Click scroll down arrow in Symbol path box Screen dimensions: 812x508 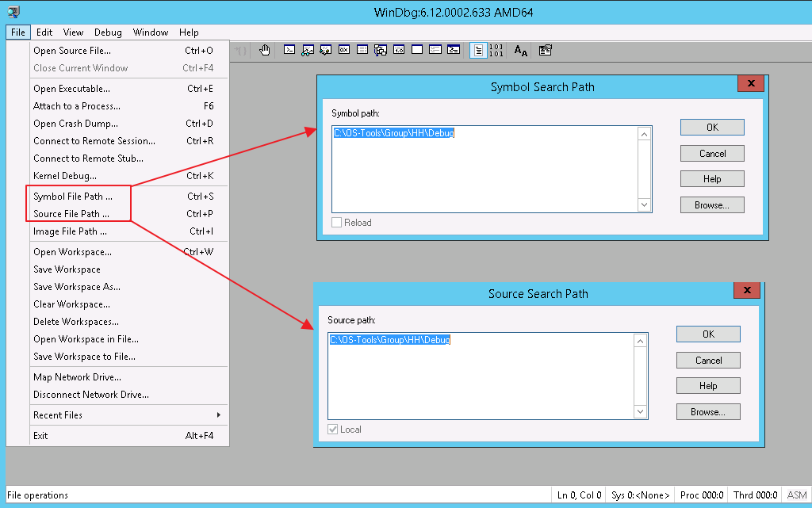coord(644,204)
